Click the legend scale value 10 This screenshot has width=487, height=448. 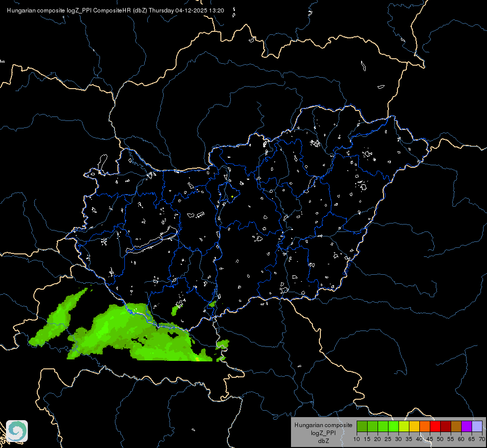(357, 440)
